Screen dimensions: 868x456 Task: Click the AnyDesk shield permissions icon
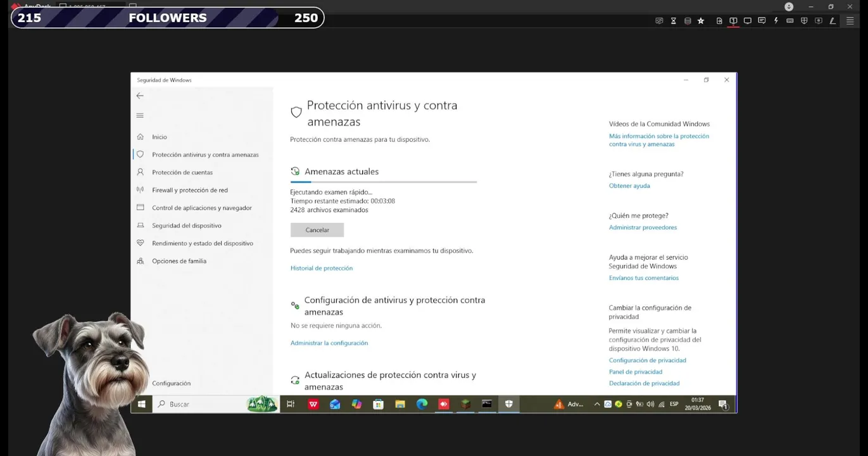[804, 21]
